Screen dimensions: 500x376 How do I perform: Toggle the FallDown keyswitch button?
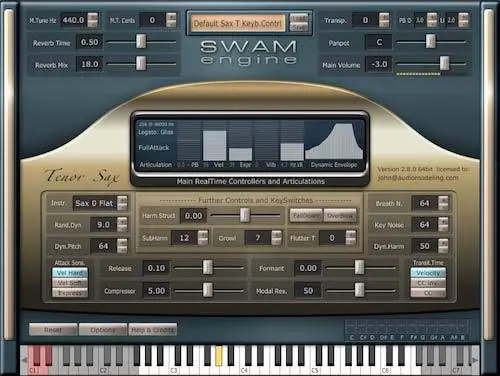point(306,216)
